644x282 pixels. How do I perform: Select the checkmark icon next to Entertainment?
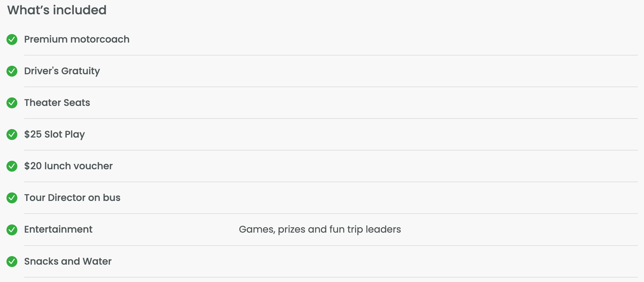tap(12, 230)
